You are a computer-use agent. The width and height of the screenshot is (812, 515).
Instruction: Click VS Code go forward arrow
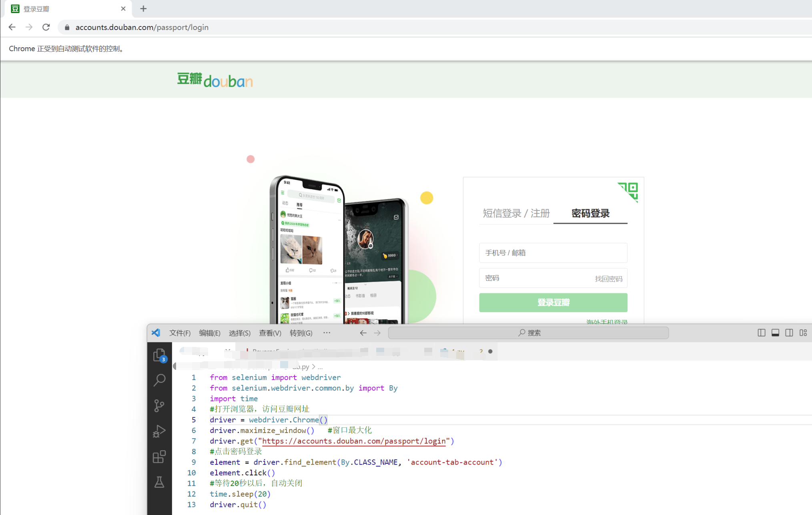coord(377,333)
